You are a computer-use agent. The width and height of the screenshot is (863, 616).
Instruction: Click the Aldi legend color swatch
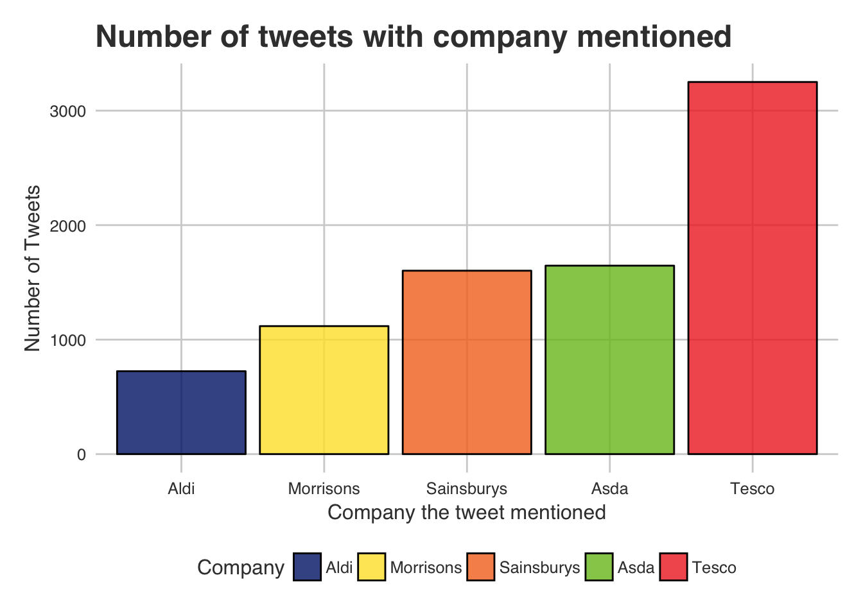click(x=307, y=567)
